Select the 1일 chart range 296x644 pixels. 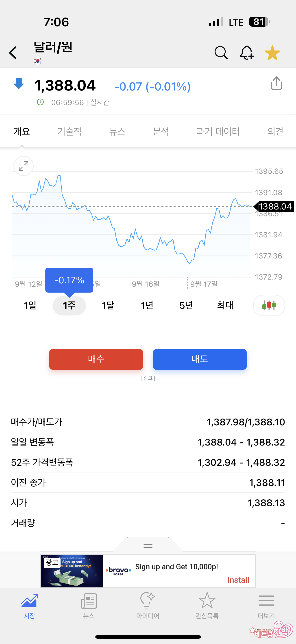click(30, 306)
